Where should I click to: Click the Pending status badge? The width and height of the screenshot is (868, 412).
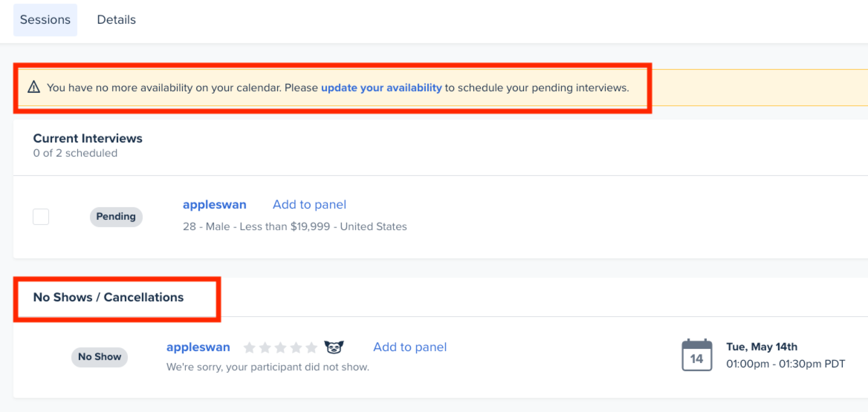coord(116,216)
